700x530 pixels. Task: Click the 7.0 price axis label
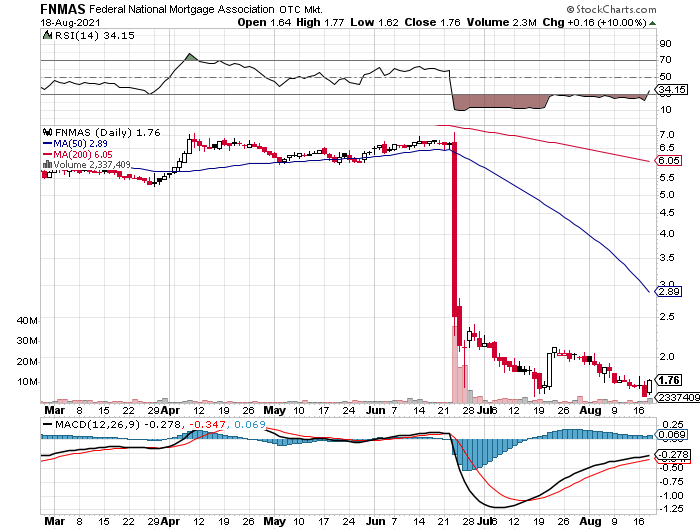click(x=667, y=134)
